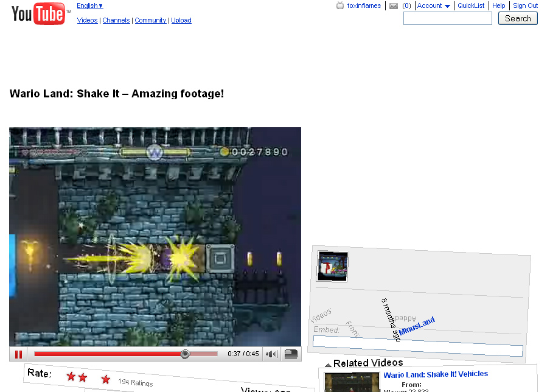
Task: Open Wario Land: Shake It! Vehicles link
Action: 436,374
